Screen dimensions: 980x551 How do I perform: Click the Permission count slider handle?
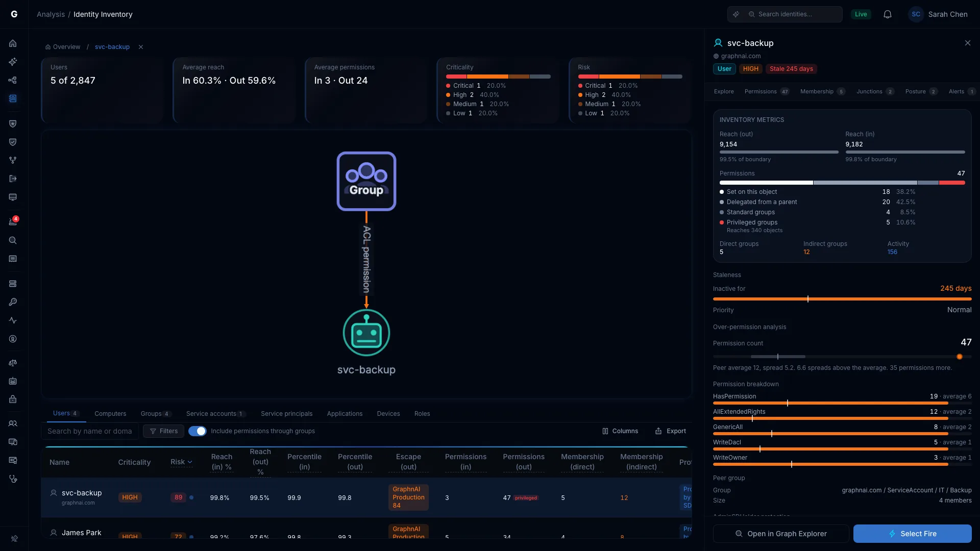coord(960,357)
